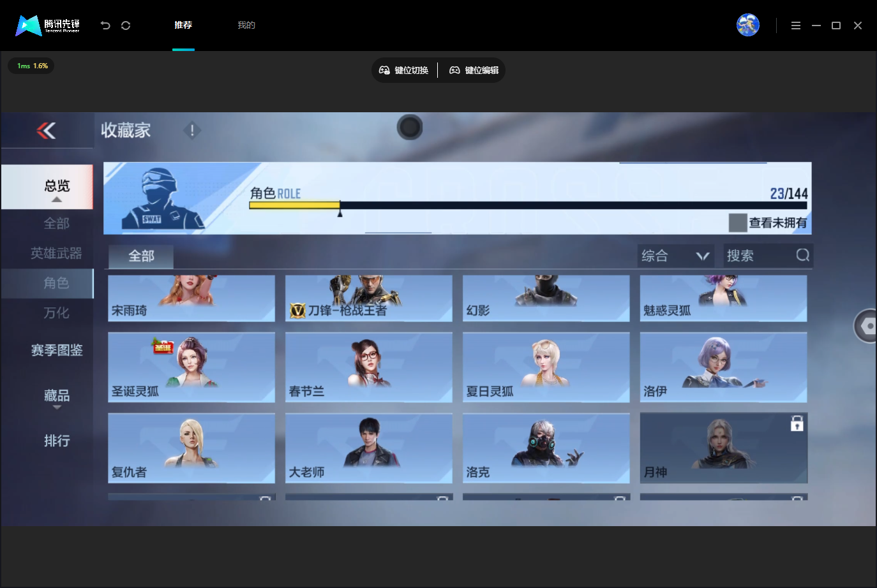The width and height of the screenshot is (877, 588).
Task: Click the 23/144 collection count
Action: 789,193
